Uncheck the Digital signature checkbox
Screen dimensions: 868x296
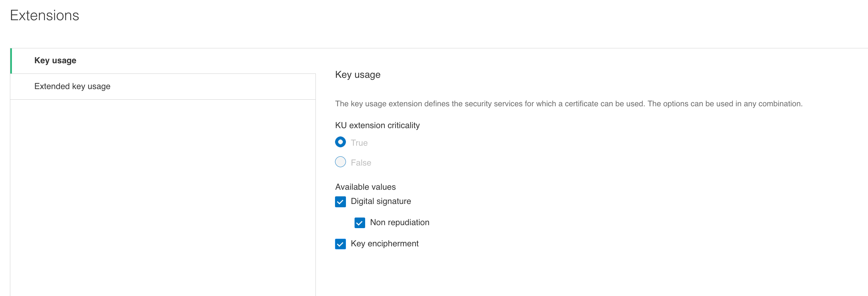tap(340, 202)
